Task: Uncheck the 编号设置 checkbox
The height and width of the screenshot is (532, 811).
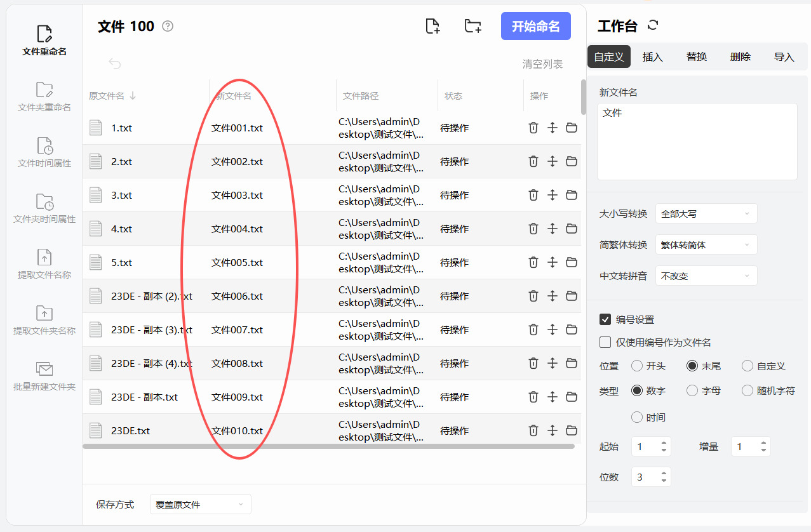Action: 605,319
